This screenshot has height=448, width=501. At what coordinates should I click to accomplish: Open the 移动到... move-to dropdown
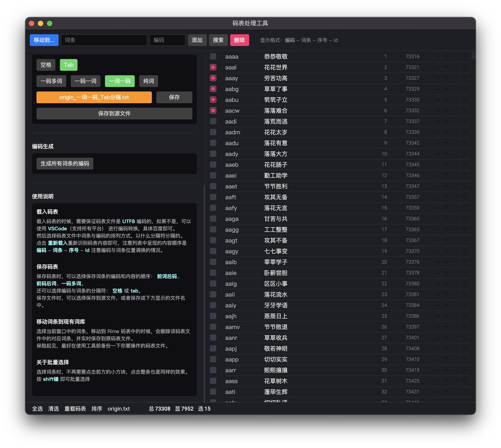point(44,40)
